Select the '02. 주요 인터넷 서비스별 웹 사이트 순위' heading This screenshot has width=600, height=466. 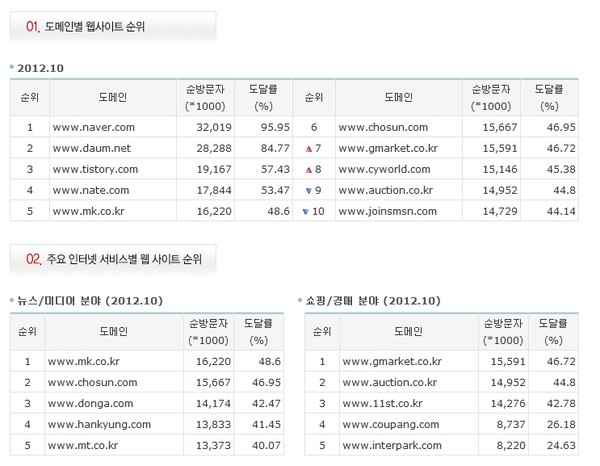(x=114, y=259)
